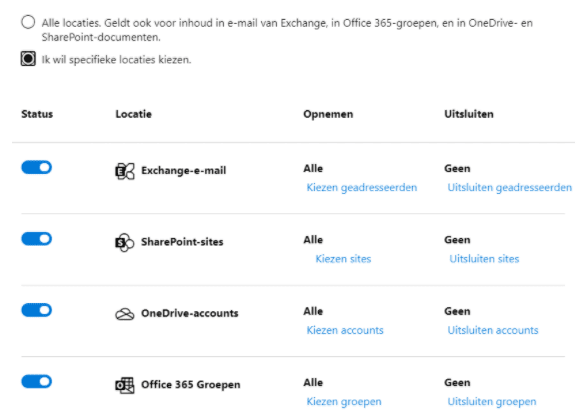Select 'Ik wil specifieke locaties kiezen' radio button
577x420 pixels.
(28, 59)
